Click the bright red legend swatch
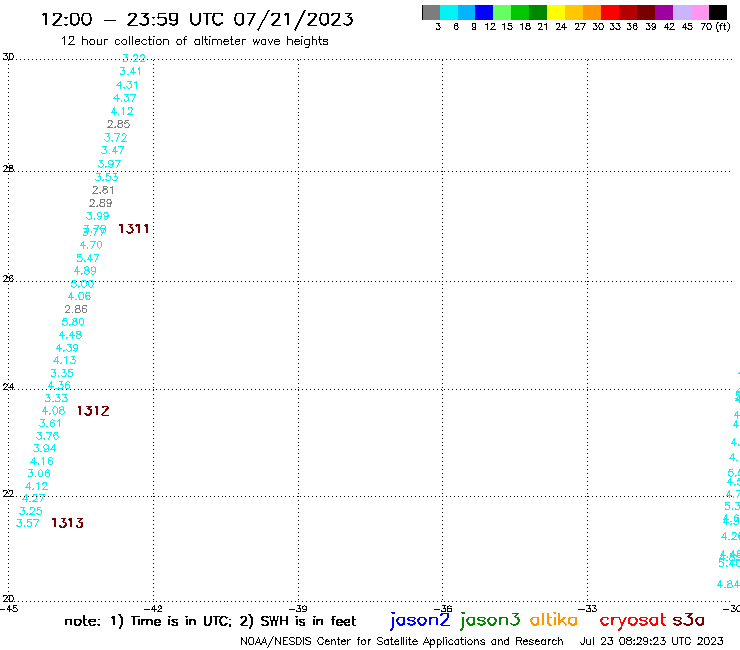Viewport: 740px width, 650px height. coord(609,12)
